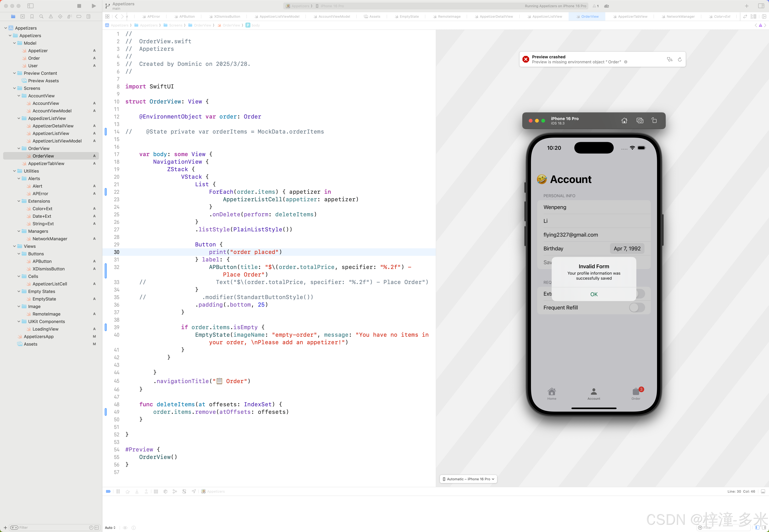Select the NetworkManager file in navigator
The height and width of the screenshot is (532, 769).
(50, 239)
